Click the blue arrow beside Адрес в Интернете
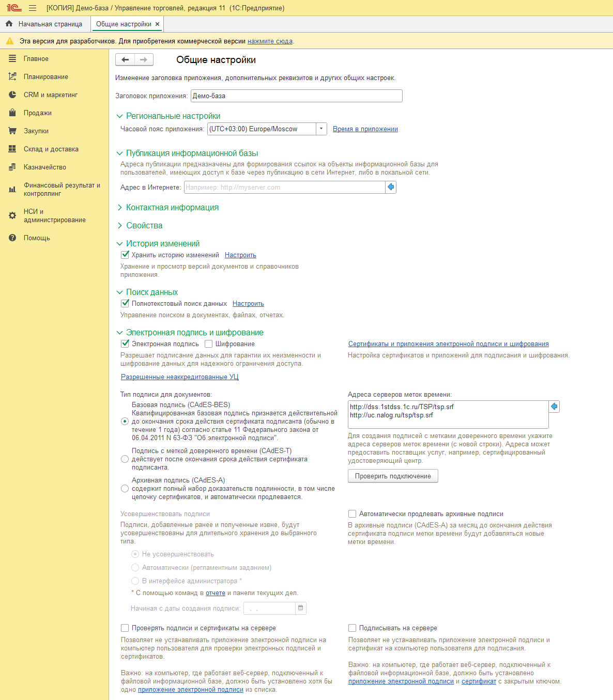 [x=391, y=187]
